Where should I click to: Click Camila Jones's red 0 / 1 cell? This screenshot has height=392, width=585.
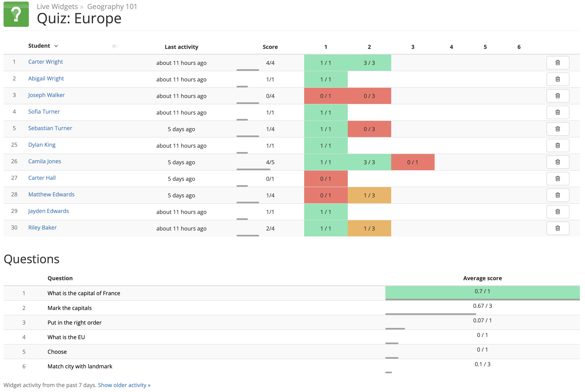[x=413, y=162]
